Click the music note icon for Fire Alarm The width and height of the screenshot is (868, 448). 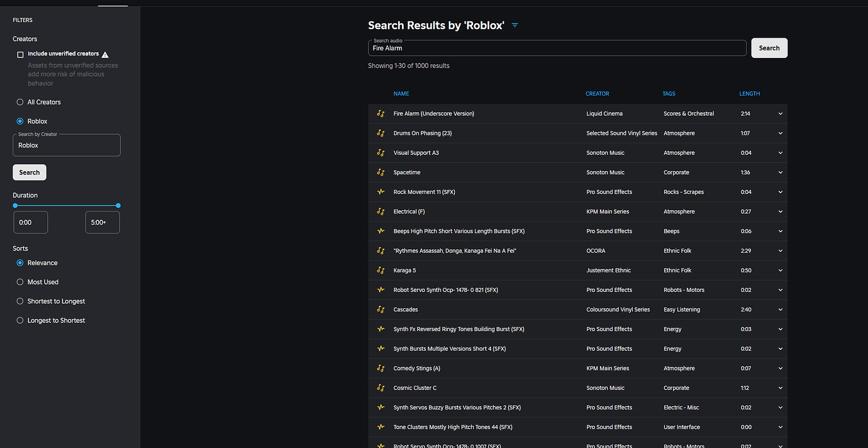[381, 113]
